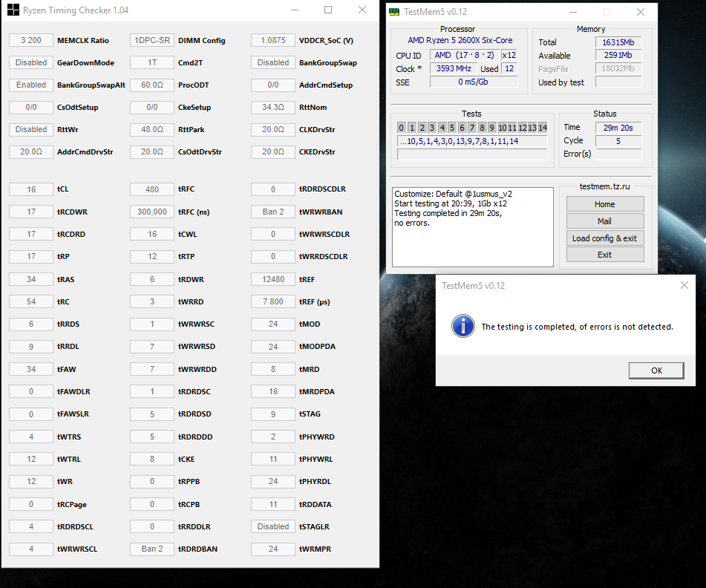Click the Ryzen Timing Checker app icon
706x588 pixels.
(x=13, y=10)
